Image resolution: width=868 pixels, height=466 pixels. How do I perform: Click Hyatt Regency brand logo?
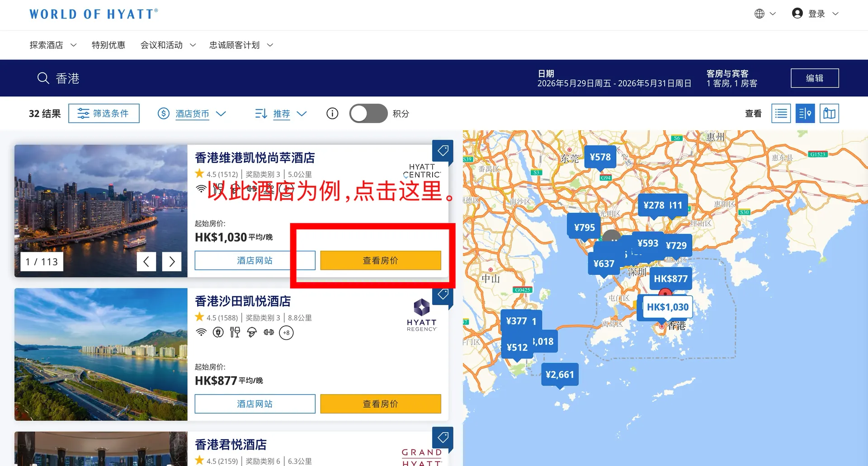click(x=421, y=315)
